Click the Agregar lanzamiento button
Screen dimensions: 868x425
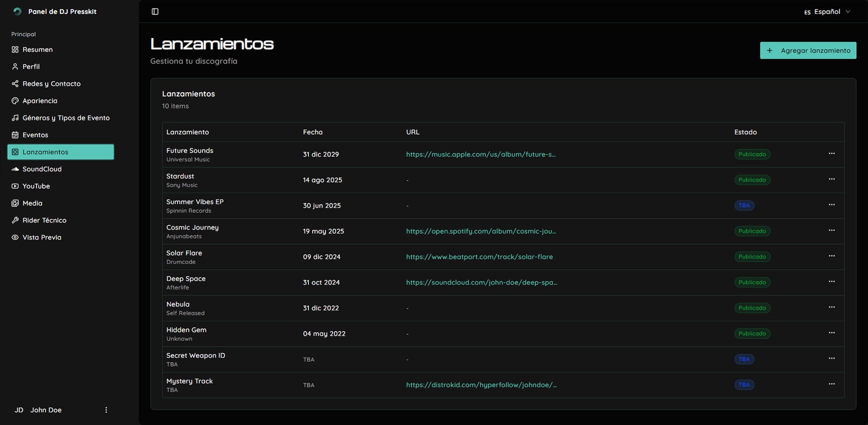(808, 50)
